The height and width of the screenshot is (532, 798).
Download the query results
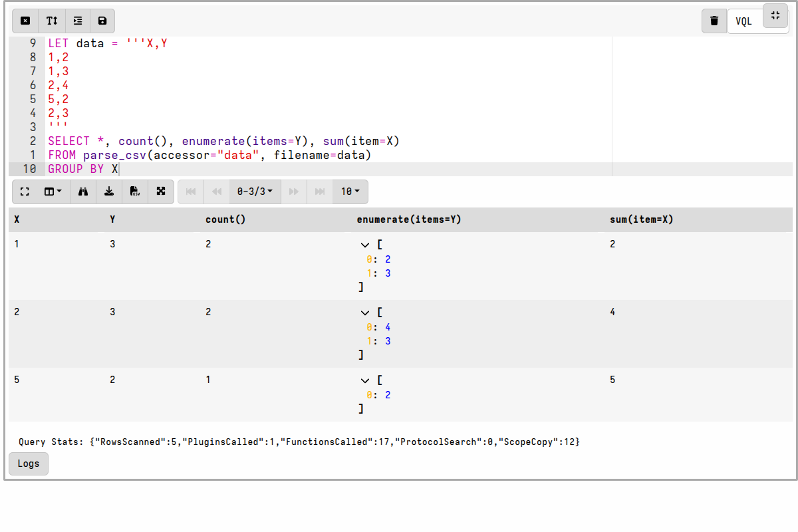pos(109,192)
